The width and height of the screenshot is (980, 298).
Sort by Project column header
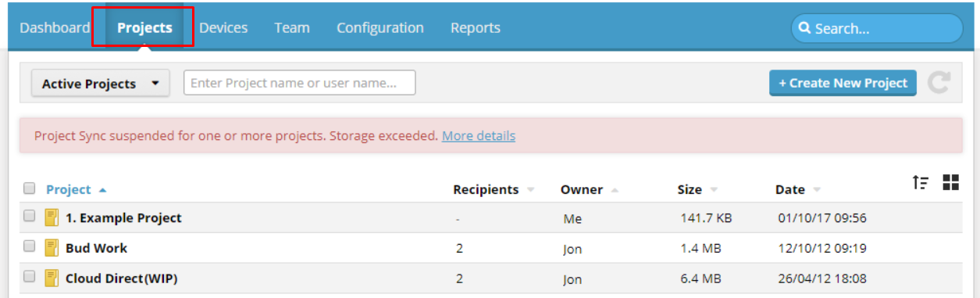[69, 189]
